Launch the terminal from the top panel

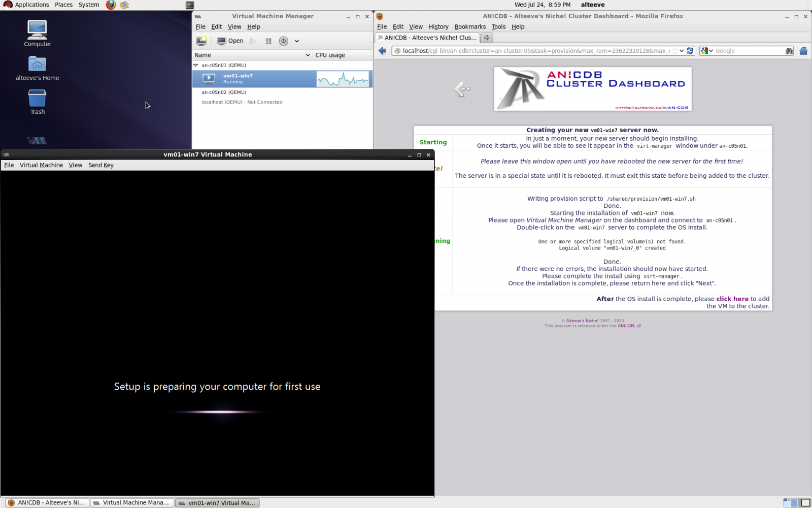pyautogui.click(x=190, y=5)
